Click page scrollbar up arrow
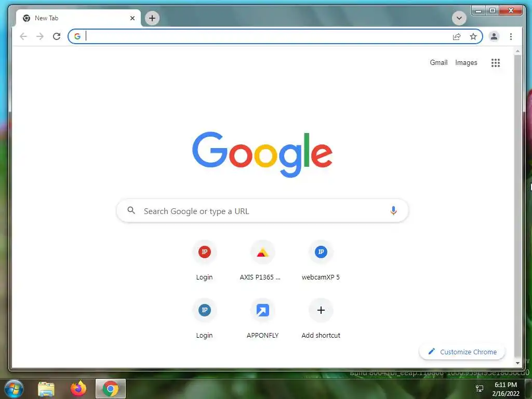The image size is (532, 399). pyautogui.click(x=517, y=51)
